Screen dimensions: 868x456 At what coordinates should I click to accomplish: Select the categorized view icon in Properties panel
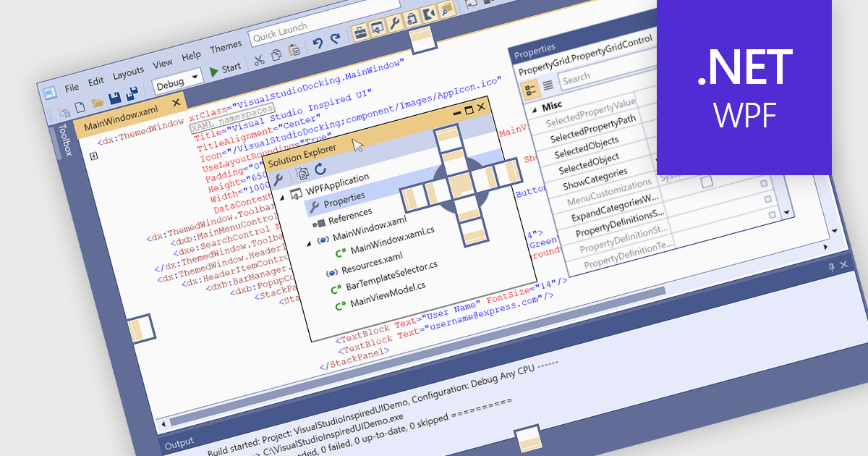point(529,88)
